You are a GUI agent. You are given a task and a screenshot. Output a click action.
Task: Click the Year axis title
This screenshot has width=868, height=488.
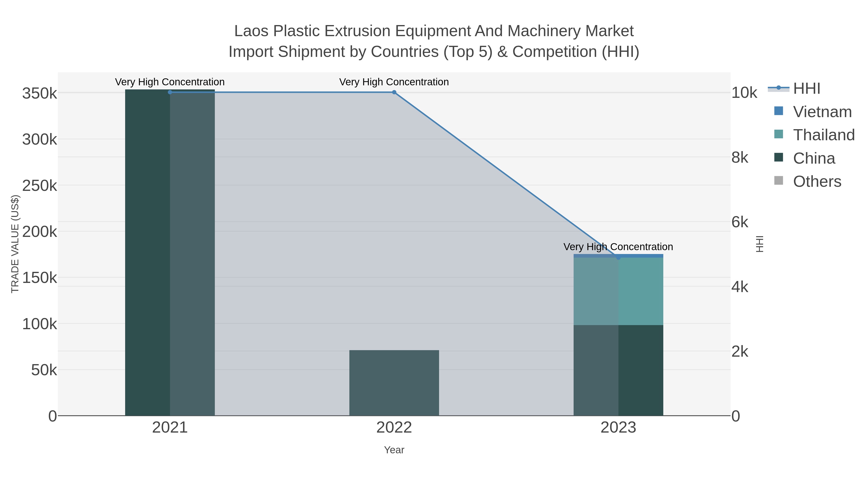(394, 450)
